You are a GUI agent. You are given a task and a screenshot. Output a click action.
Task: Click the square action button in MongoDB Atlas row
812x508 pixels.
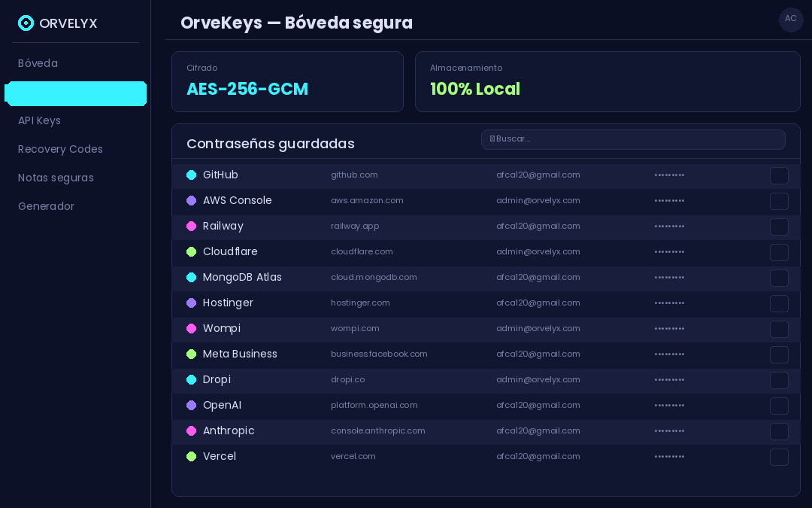coord(779,278)
